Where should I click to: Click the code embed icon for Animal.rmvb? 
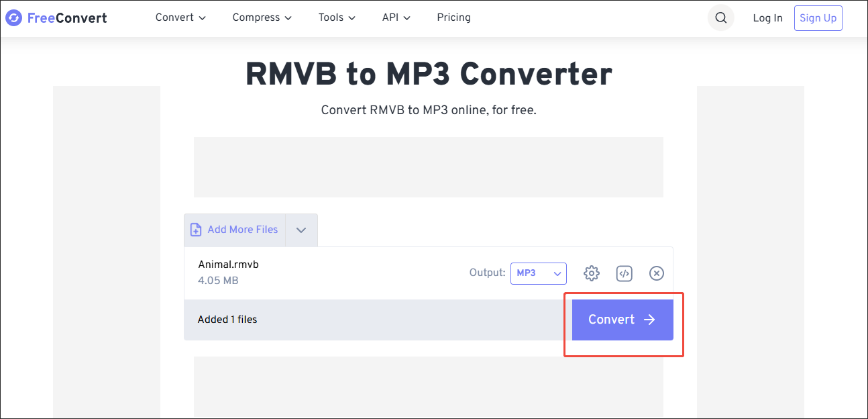[x=624, y=273]
